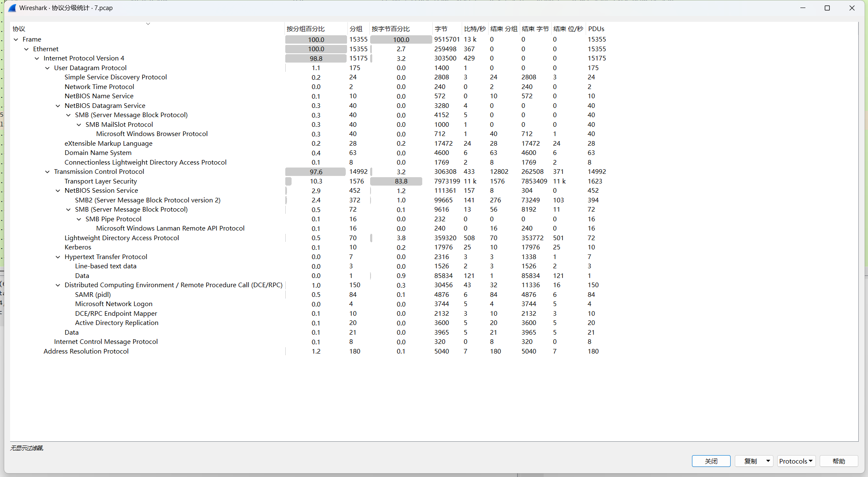The width and height of the screenshot is (868, 477).
Task: Collapse User Datagram Protocol branch
Action: point(47,68)
